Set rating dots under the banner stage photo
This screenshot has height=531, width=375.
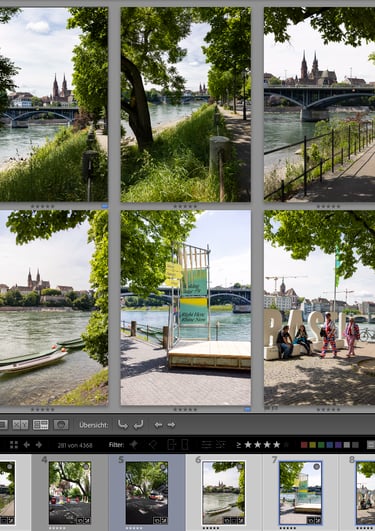[185, 409]
